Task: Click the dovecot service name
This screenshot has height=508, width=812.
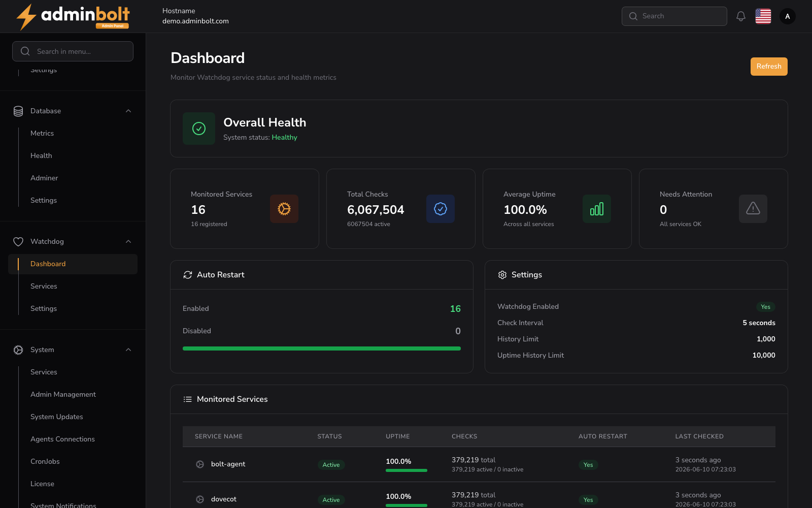Action: (x=224, y=499)
